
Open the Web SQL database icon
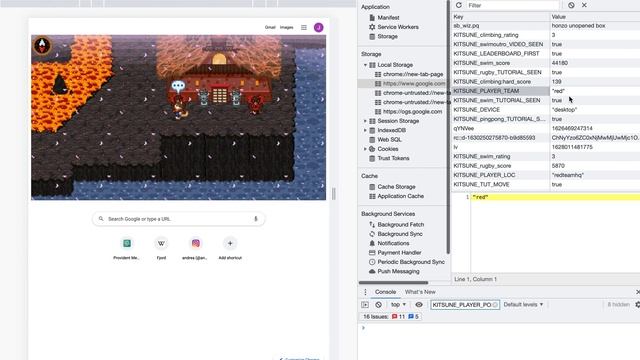(372, 140)
